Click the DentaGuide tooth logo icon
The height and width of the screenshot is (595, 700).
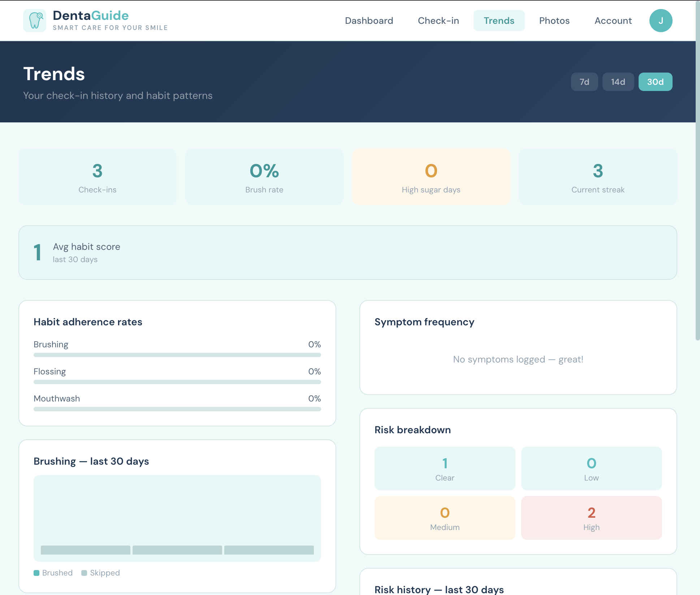pos(35,21)
